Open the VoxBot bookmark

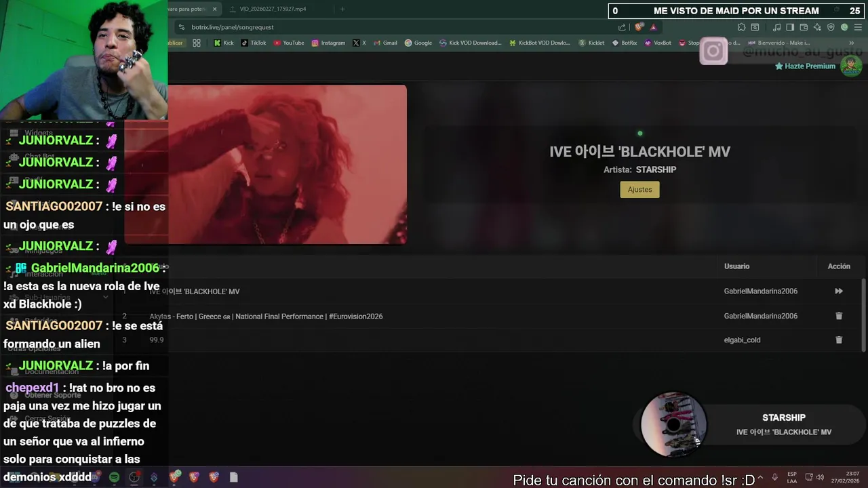[658, 43]
